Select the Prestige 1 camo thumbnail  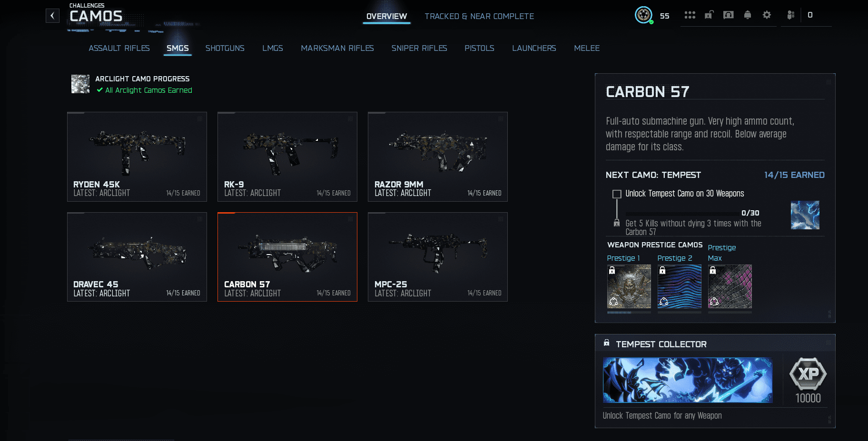[629, 286]
